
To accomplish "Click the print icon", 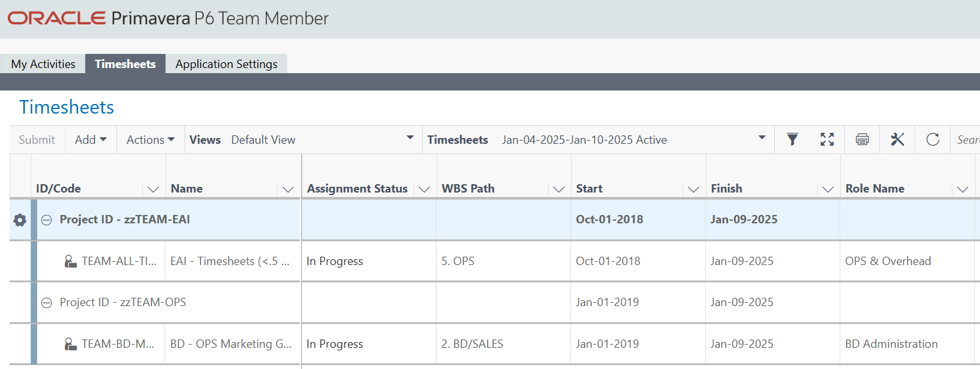I will click(862, 139).
